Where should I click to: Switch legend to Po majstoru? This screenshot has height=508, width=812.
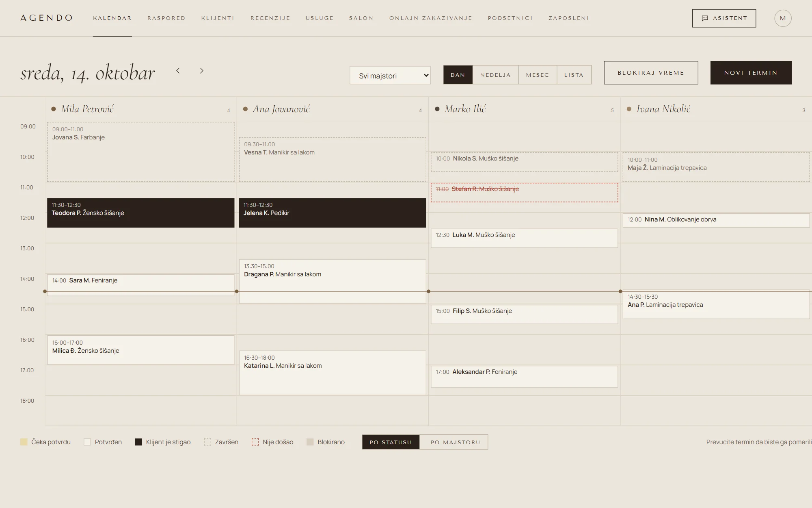pos(455,442)
